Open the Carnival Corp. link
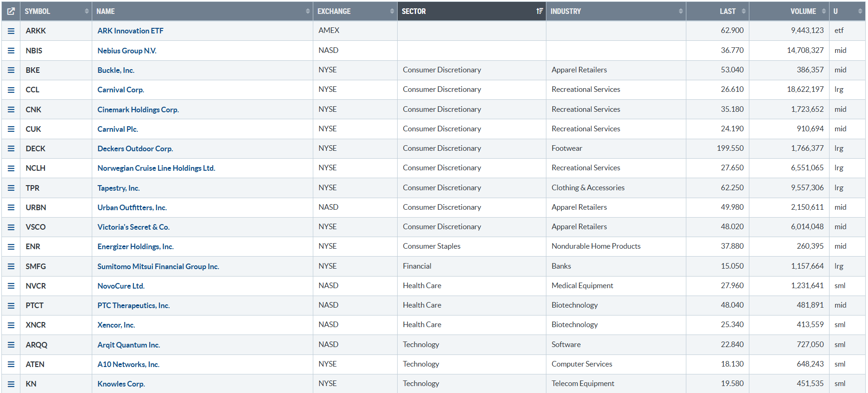Image resolution: width=868 pixels, height=393 pixels. (x=120, y=90)
